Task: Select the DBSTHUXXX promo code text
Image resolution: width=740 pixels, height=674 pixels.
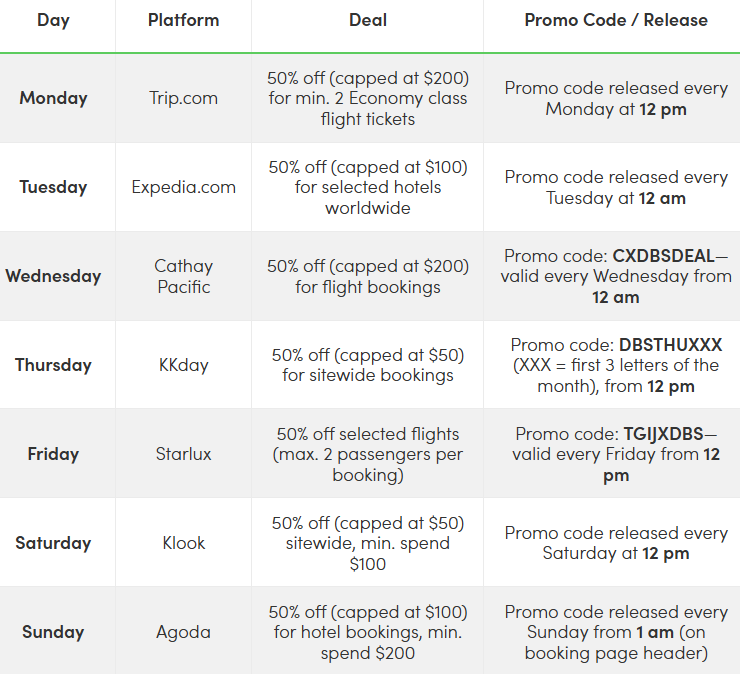Action: pyautogui.click(x=670, y=345)
